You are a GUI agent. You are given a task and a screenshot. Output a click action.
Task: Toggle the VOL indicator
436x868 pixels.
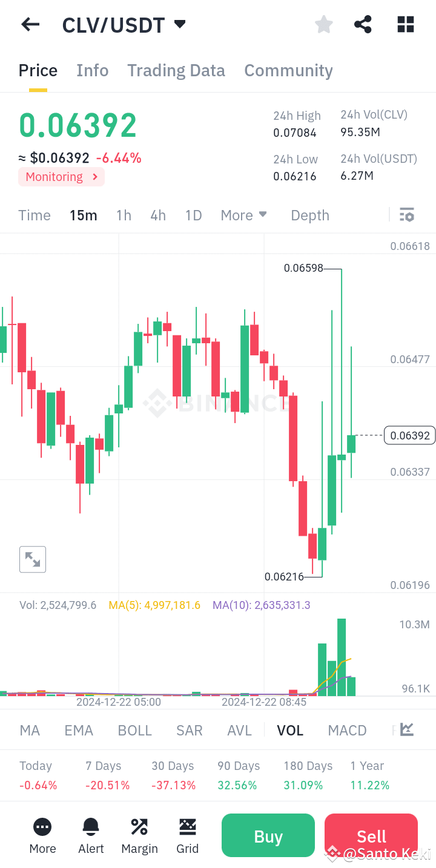tap(290, 730)
